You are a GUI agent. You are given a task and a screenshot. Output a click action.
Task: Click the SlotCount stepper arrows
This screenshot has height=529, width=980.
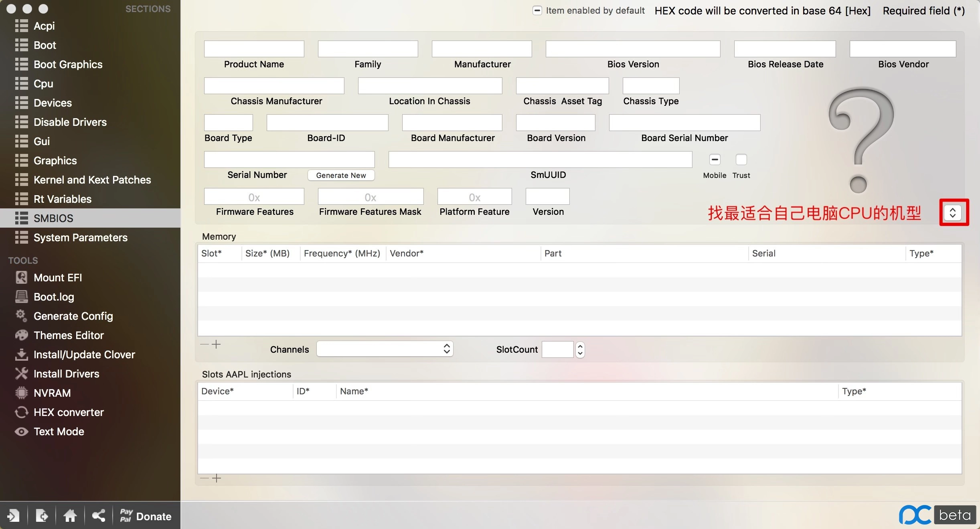(x=580, y=349)
